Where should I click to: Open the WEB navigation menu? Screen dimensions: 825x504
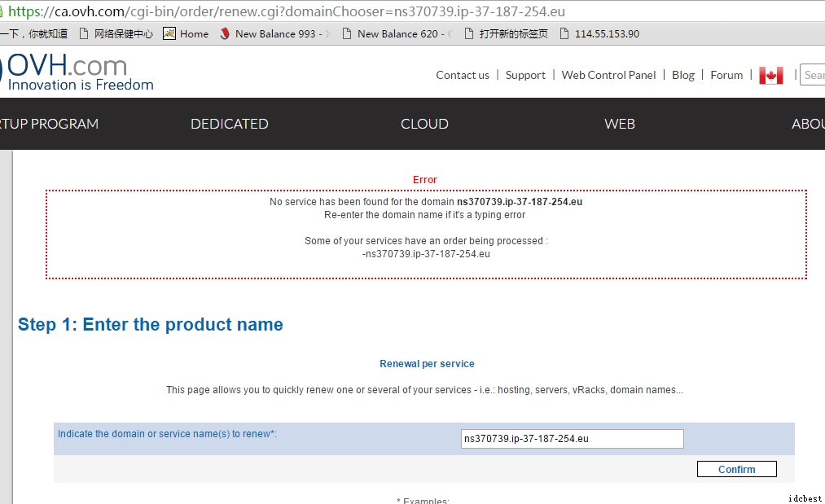pos(619,124)
